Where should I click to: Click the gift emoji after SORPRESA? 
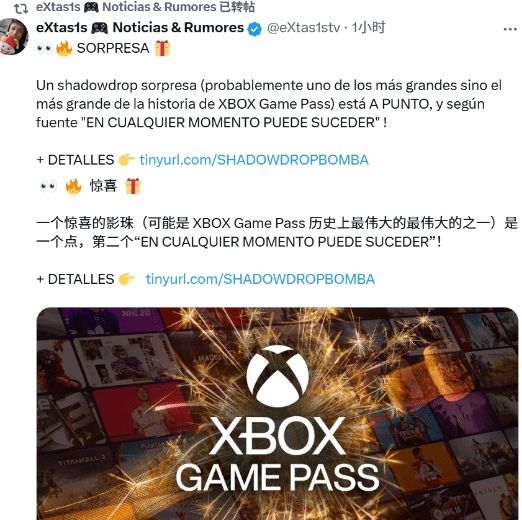[x=162, y=48]
